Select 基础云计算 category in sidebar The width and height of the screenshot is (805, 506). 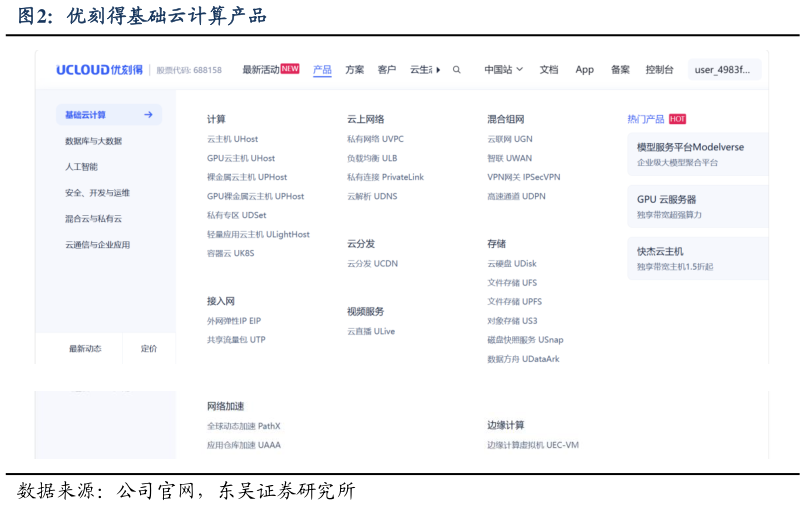pos(109,114)
